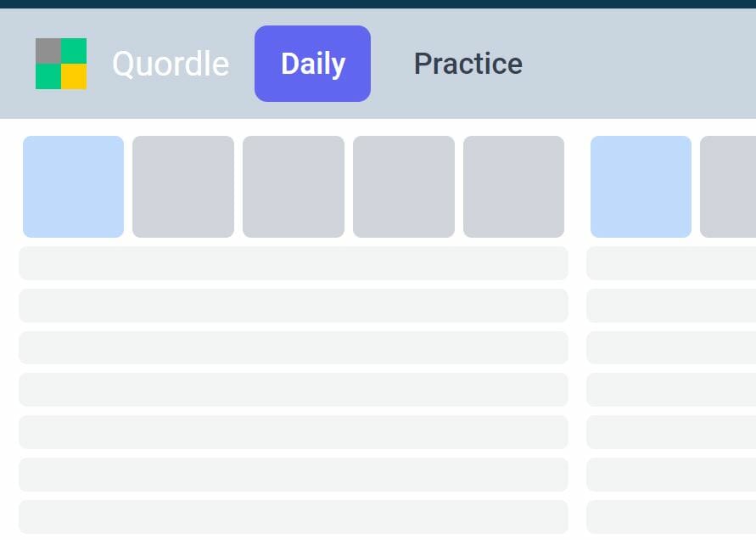Click seventh empty guess row in left board
The height and width of the screenshot is (540, 756).
(294, 517)
